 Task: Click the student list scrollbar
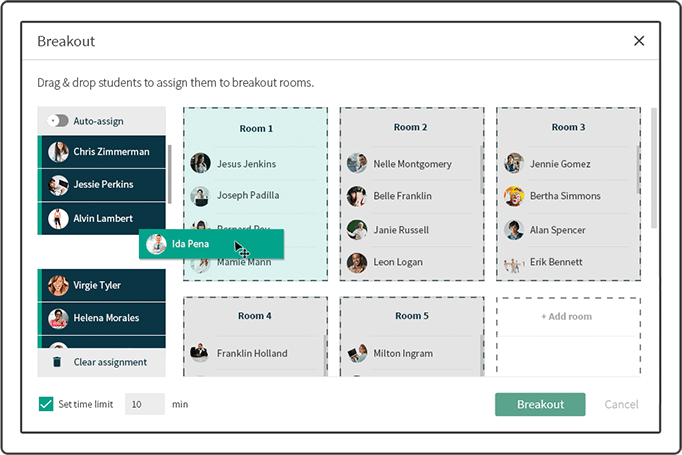[x=169, y=174]
